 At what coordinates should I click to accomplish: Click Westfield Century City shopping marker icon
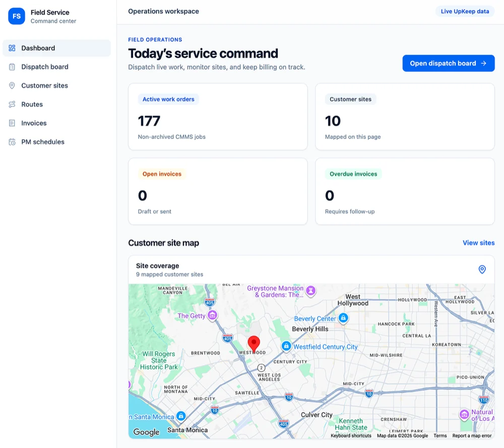[x=286, y=346]
